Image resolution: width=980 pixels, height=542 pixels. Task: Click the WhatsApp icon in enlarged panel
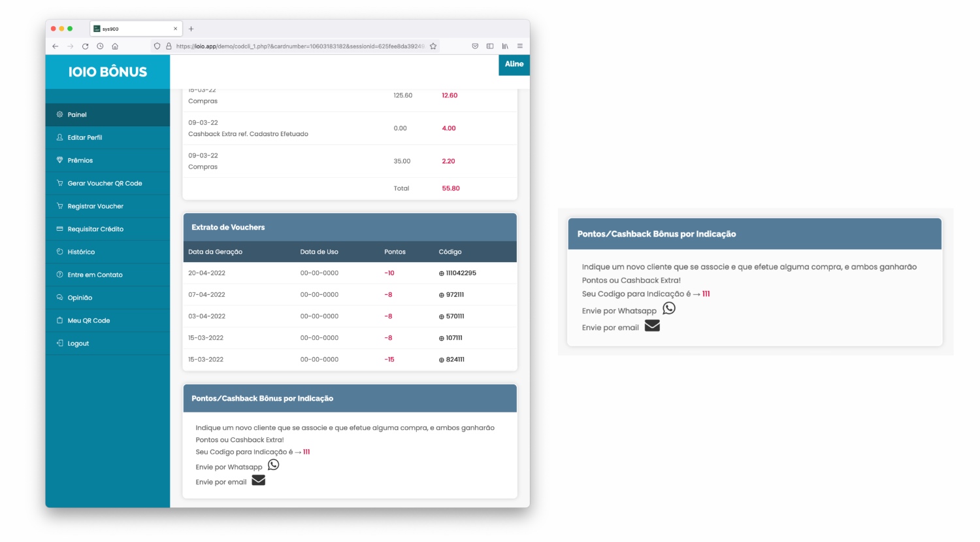click(669, 309)
